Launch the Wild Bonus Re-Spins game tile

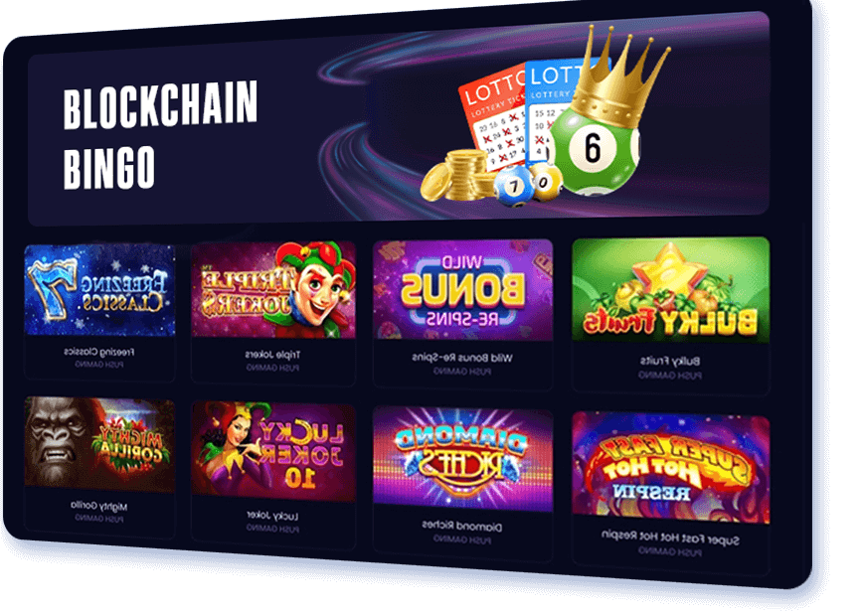462,290
